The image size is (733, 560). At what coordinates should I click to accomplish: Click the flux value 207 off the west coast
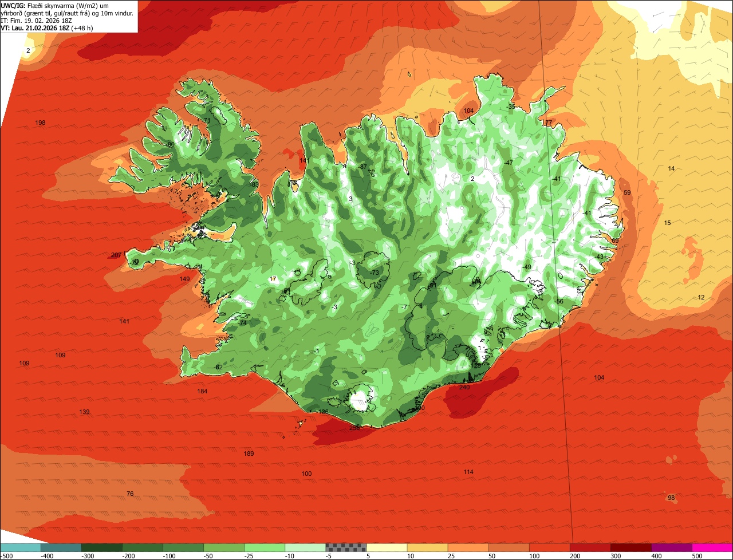click(x=116, y=255)
